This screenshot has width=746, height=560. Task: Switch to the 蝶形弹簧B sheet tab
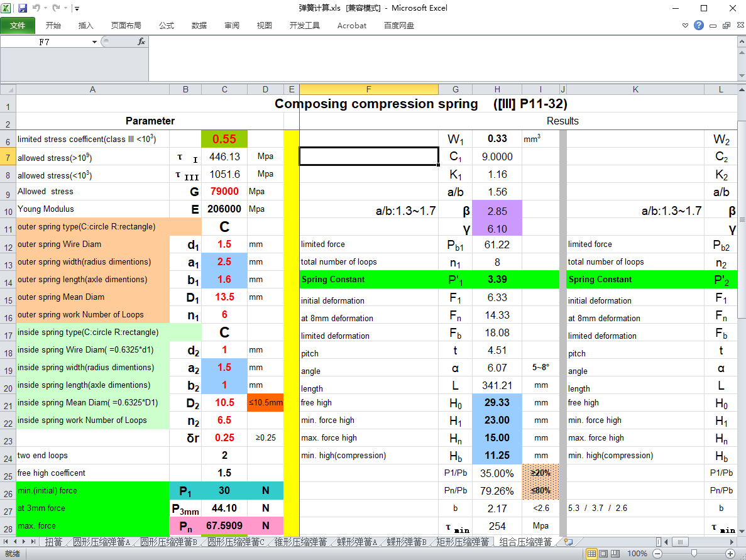tap(407, 542)
